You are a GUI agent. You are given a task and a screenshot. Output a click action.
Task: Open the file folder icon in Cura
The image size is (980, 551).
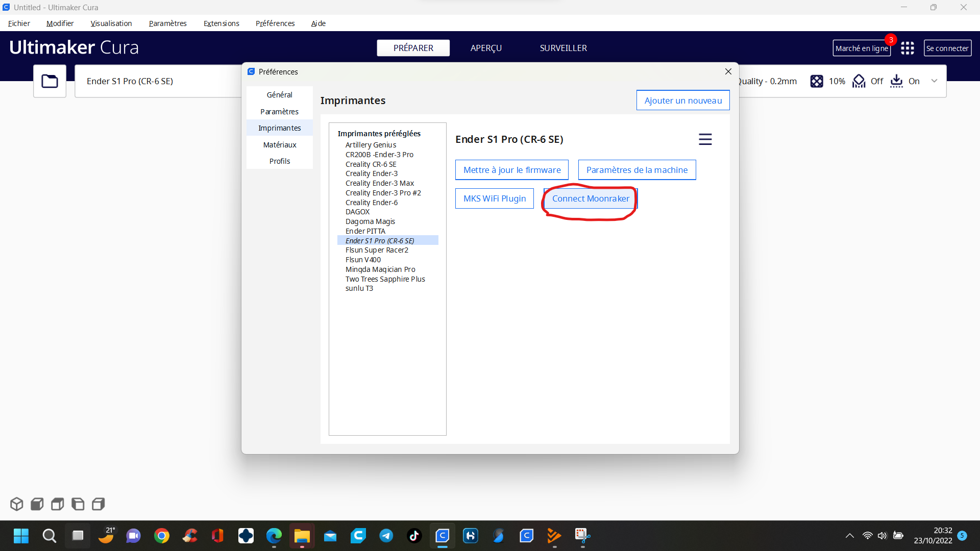coord(50,81)
